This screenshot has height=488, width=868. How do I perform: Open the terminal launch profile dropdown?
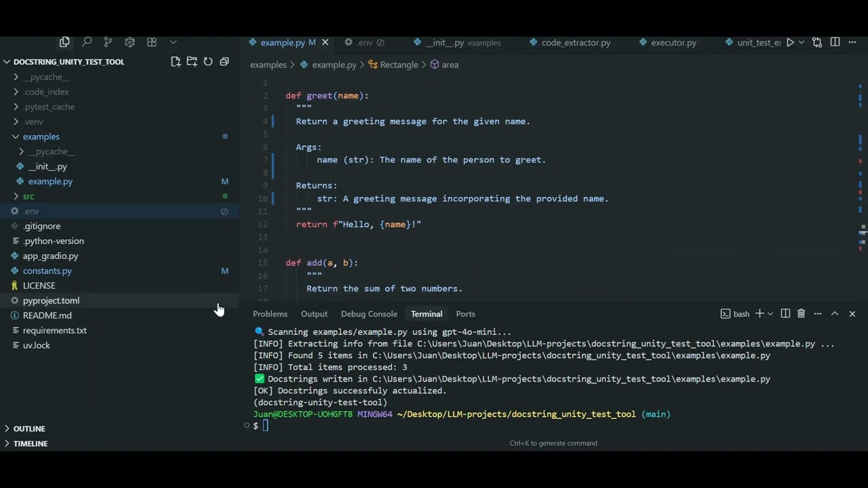pos(770,314)
